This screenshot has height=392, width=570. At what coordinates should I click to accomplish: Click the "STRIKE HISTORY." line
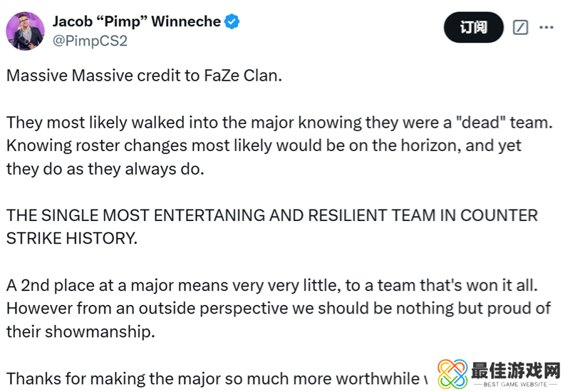coord(71,238)
